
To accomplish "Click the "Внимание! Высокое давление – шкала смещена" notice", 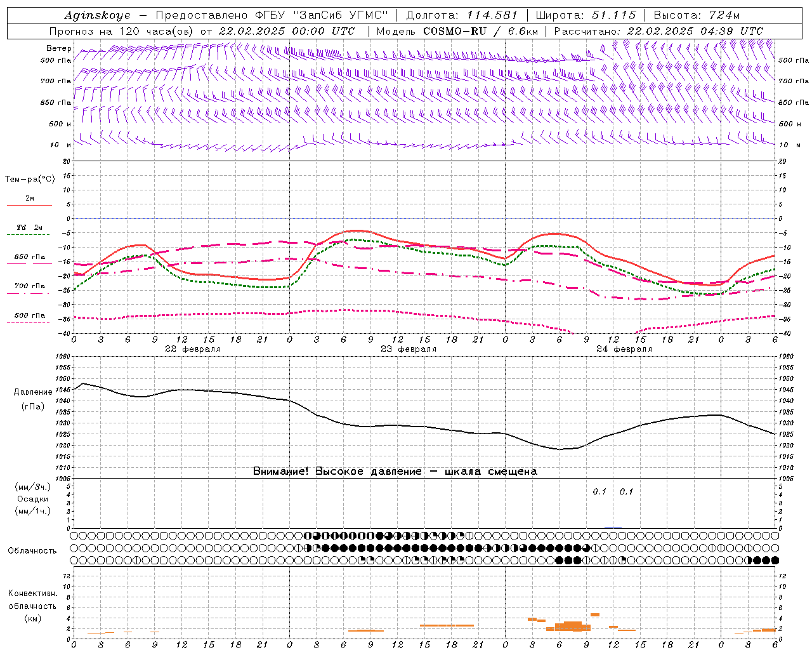I will (x=395, y=472).
